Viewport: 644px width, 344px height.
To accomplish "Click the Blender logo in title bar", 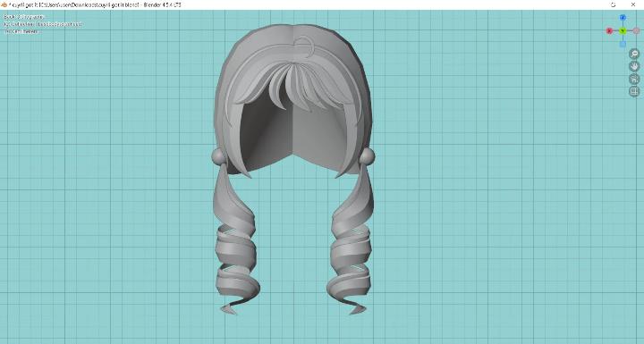I will coord(4,4).
